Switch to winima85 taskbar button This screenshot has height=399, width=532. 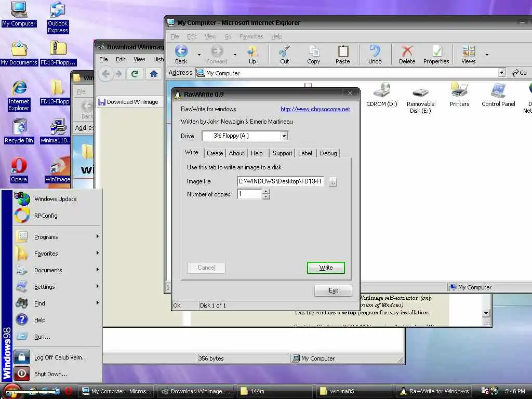[354, 391]
